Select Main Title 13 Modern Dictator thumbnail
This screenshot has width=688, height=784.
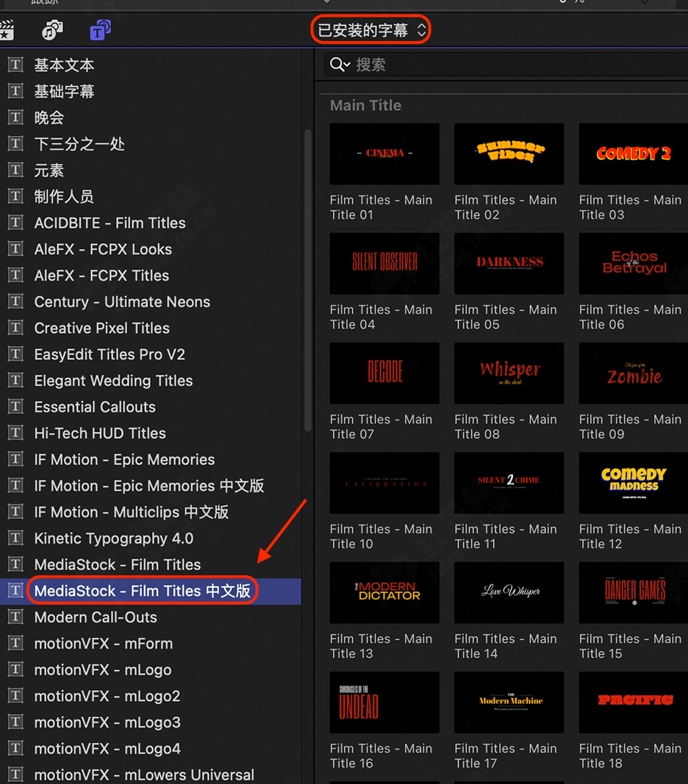[384, 592]
